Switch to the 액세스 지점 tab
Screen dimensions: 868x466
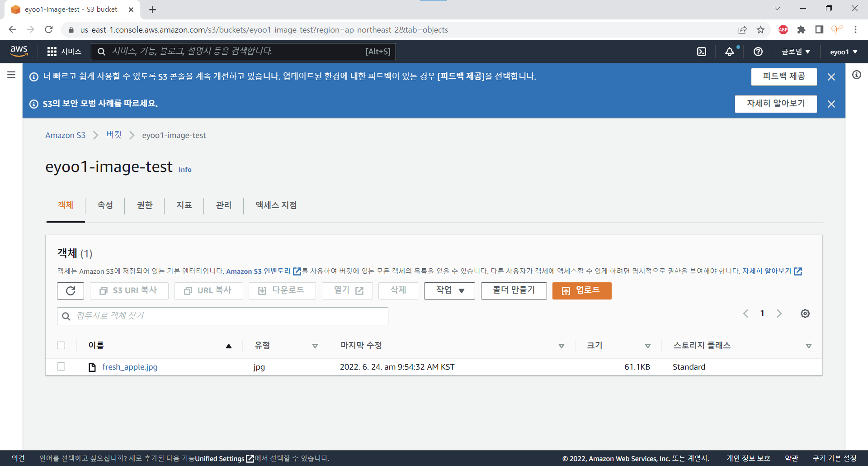click(x=276, y=205)
